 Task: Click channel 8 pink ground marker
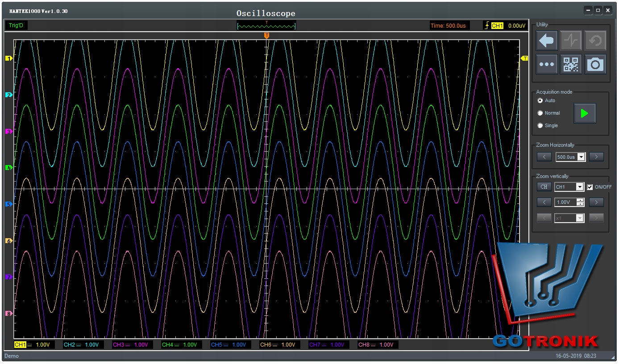coord(8,314)
